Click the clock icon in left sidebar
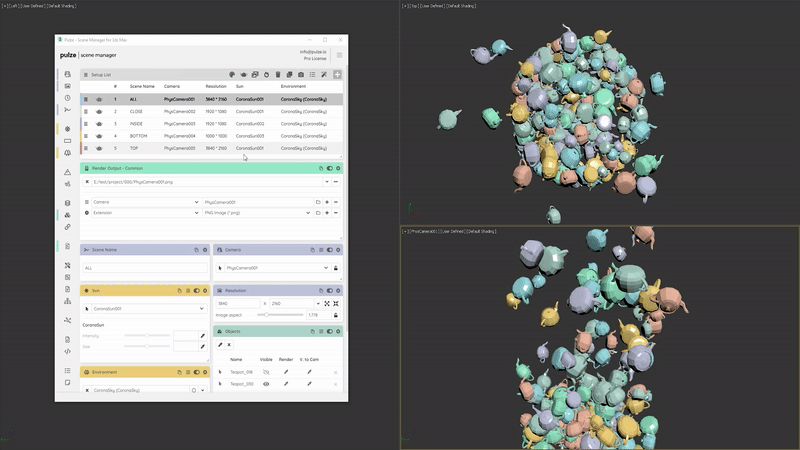Image resolution: width=800 pixels, height=450 pixels. (67, 98)
